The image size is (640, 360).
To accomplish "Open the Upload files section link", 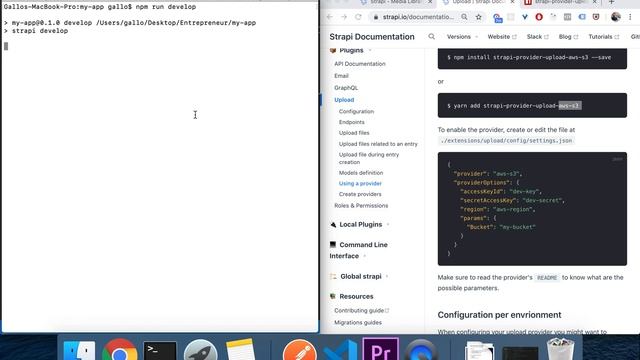I will 354,133.
